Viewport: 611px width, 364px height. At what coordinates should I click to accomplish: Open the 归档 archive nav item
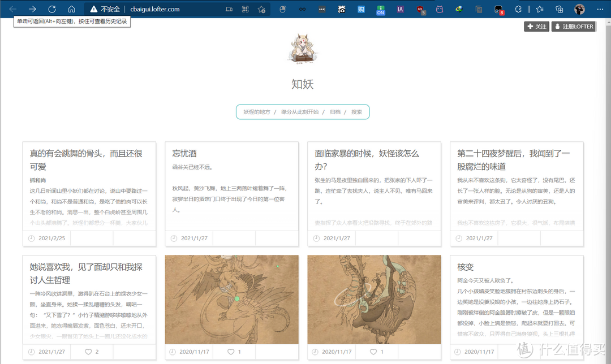click(335, 112)
